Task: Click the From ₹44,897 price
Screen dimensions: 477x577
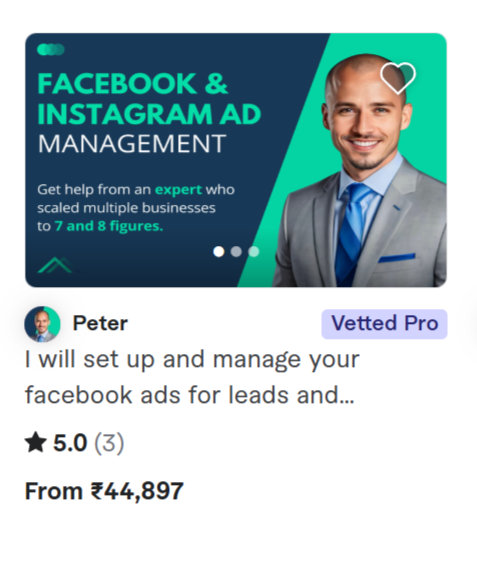Action: pyautogui.click(x=104, y=491)
